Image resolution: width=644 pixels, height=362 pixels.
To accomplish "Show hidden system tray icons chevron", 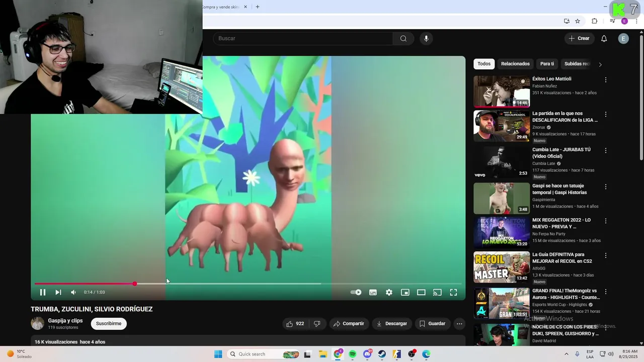I will click(566, 354).
